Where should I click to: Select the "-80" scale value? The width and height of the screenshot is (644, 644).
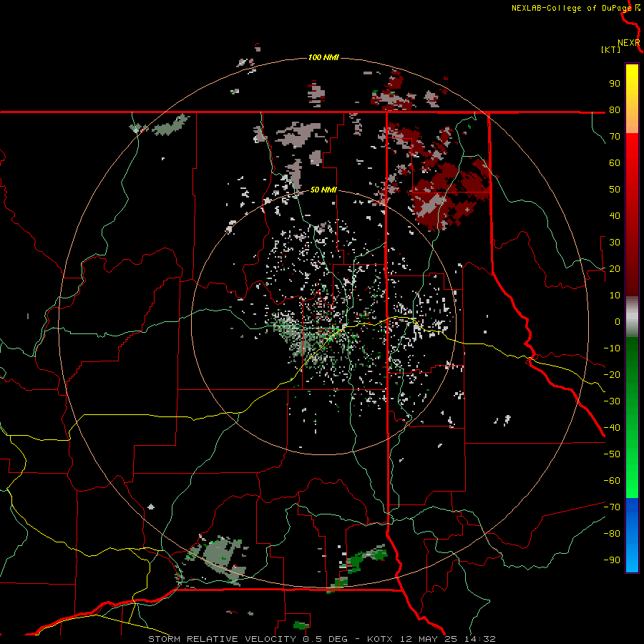(612, 534)
